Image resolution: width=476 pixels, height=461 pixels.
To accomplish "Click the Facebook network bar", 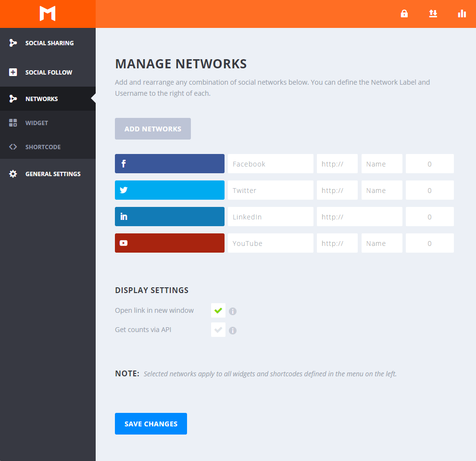I will click(169, 164).
